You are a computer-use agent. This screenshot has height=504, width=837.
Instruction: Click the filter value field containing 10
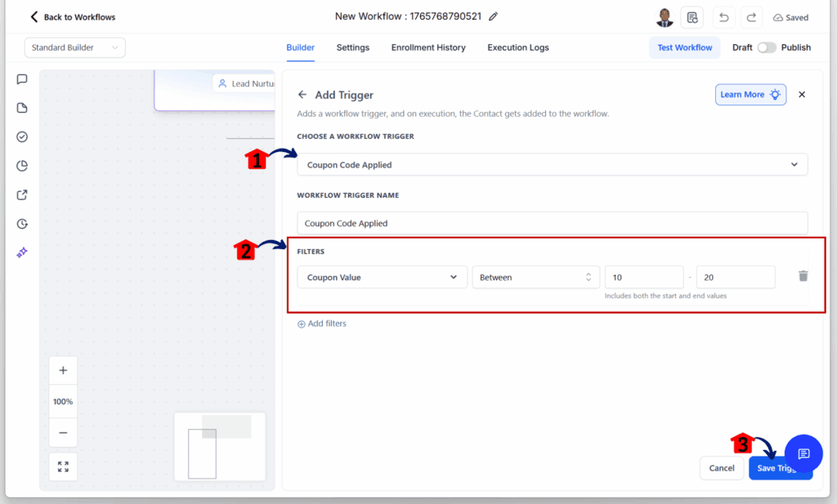tap(643, 277)
